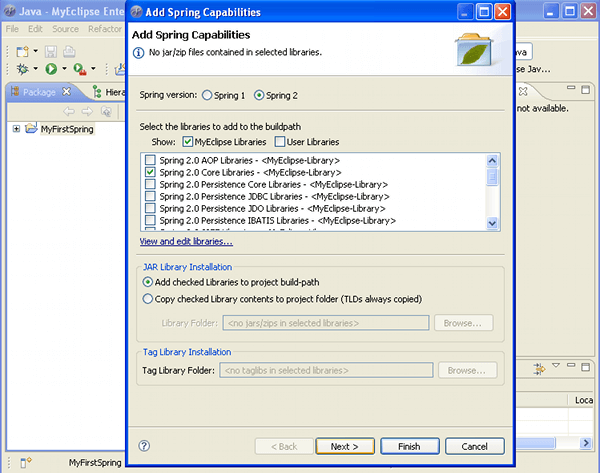
Task: Maximize the bottom-right panel
Action: point(585,367)
